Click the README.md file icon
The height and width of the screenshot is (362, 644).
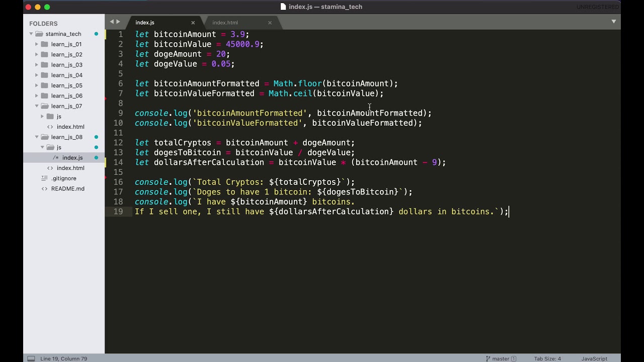click(x=44, y=189)
